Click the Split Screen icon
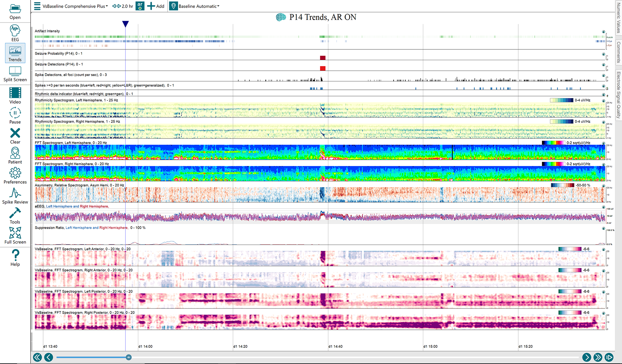The image size is (622, 364). pyautogui.click(x=15, y=74)
